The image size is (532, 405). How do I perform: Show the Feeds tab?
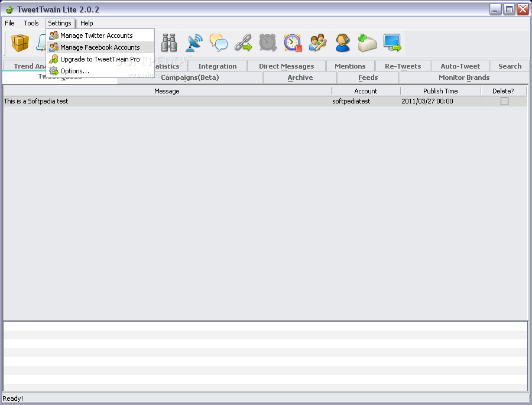[x=368, y=77]
